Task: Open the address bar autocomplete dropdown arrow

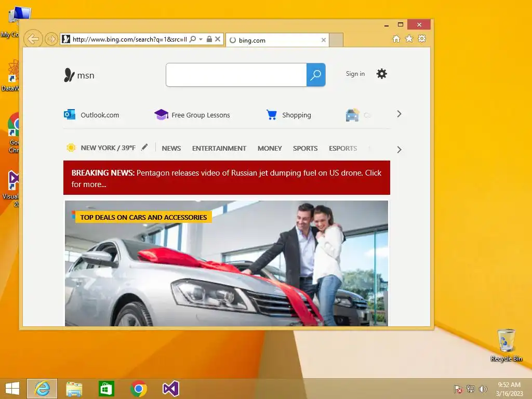Action: (201, 39)
